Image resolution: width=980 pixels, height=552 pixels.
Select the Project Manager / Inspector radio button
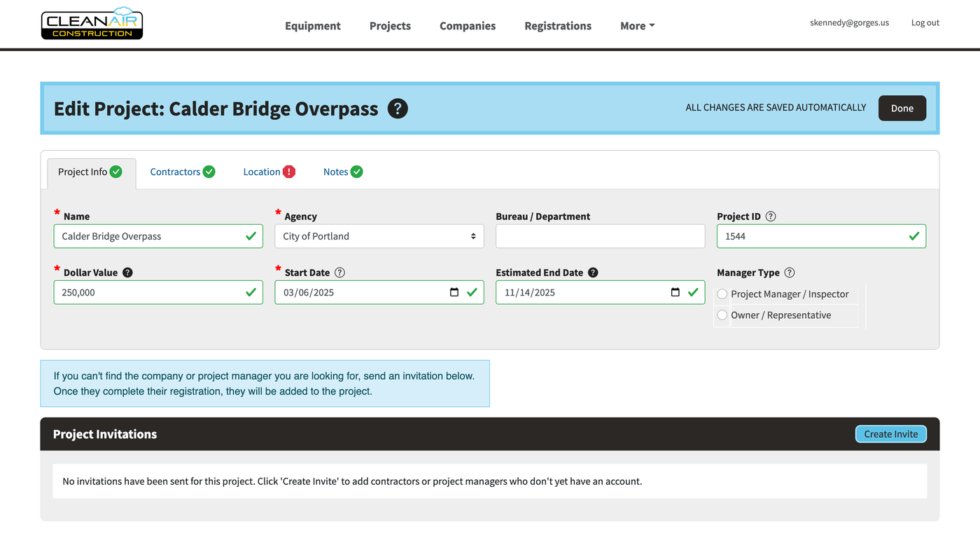[722, 294]
